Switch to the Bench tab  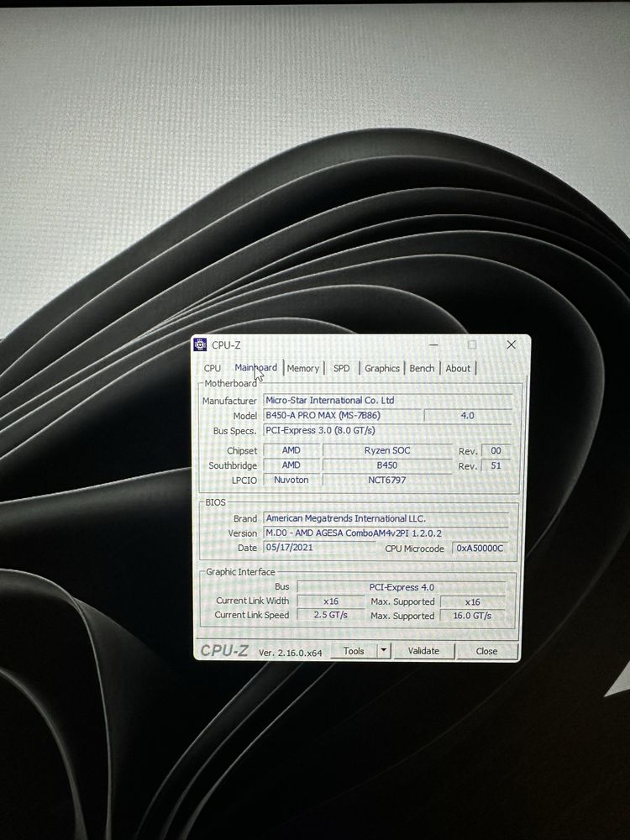[x=423, y=368]
